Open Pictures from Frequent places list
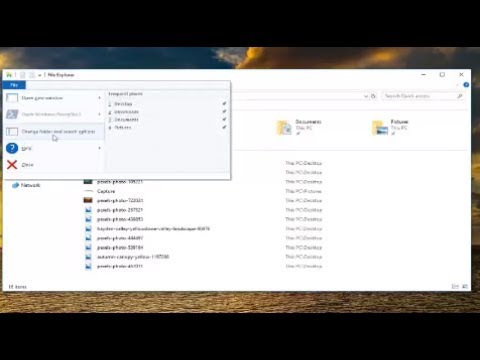This screenshot has height=360, width=480. pos(123,128)
